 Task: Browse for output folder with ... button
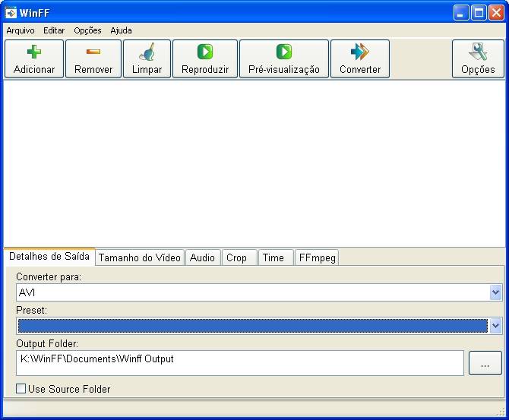[485, 363]
